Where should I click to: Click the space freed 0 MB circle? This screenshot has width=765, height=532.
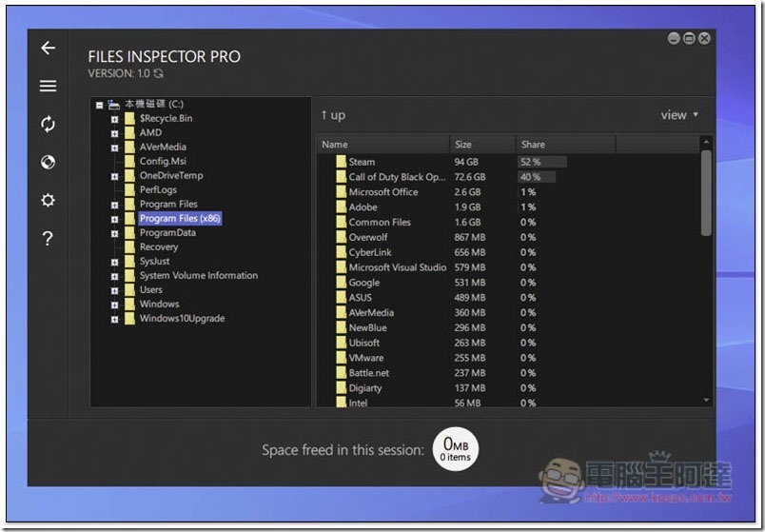[x=456, y=449]
